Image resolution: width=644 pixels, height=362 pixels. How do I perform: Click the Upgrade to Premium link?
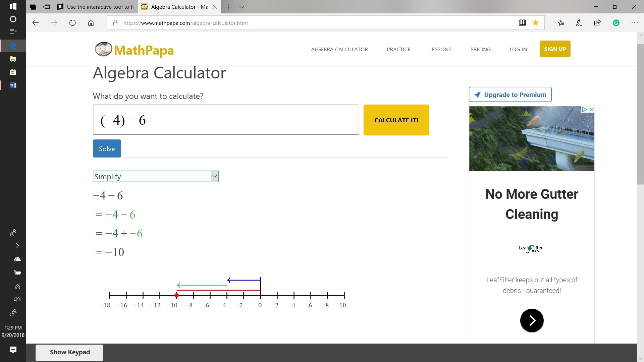(510, 95)
